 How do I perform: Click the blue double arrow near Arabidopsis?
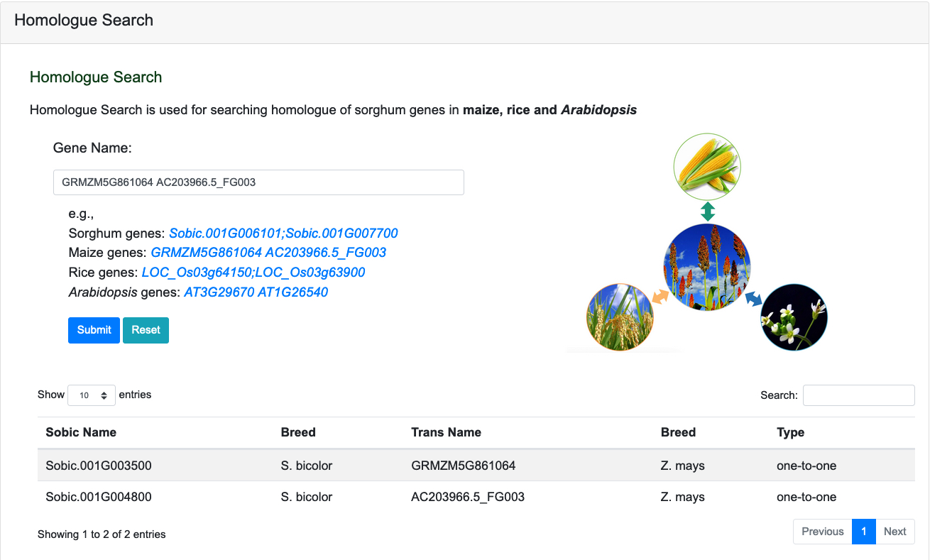click(753, 299)
